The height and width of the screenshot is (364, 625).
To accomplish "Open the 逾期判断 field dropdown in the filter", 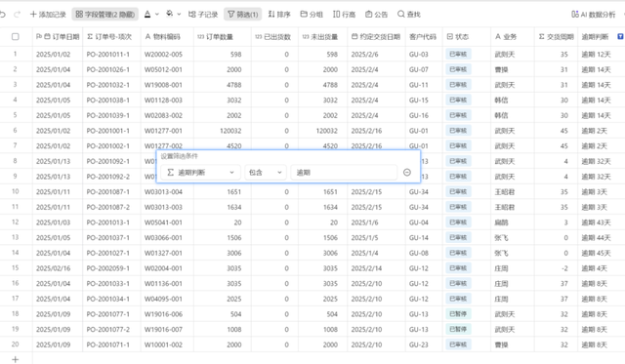I will (200, 173).
